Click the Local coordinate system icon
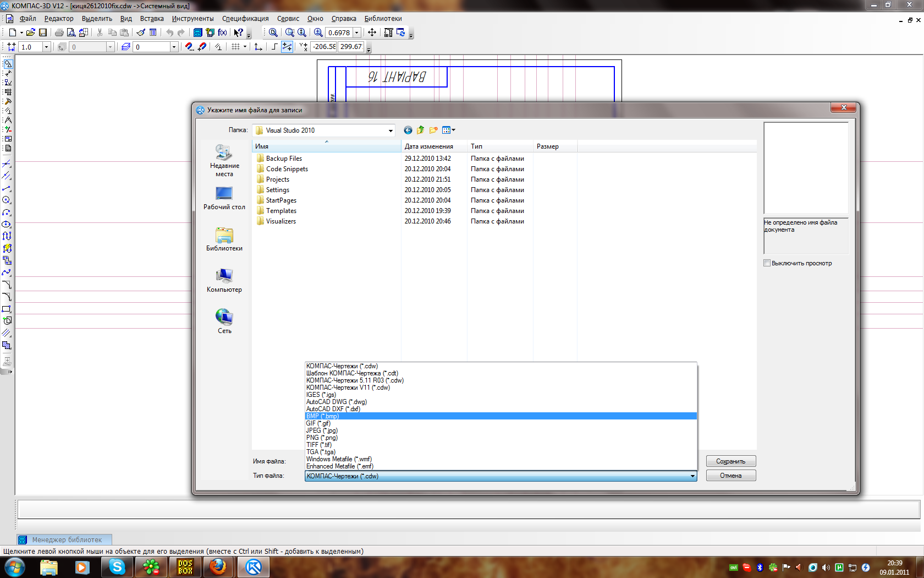The image size is (924, 578). click(x=258, y=47)
